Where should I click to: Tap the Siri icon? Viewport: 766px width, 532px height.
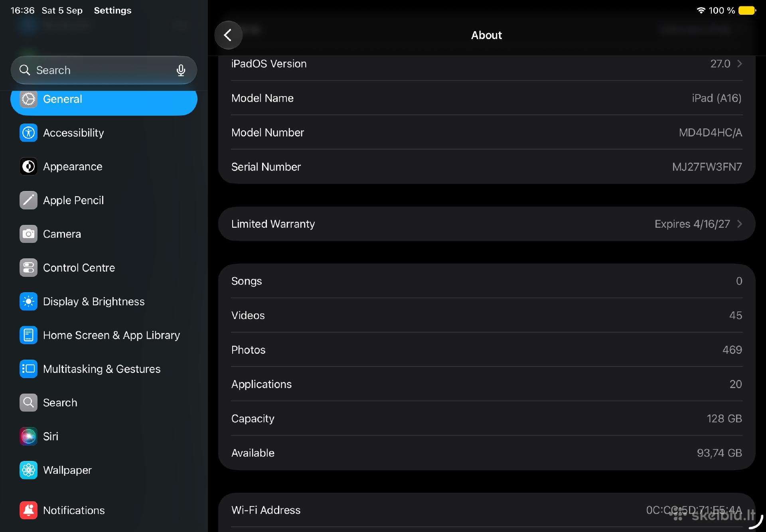(x=28, y=436)
